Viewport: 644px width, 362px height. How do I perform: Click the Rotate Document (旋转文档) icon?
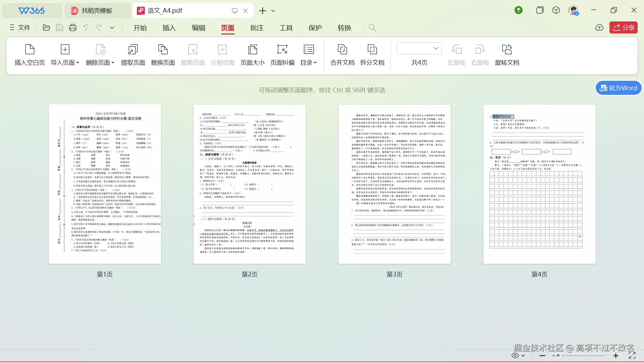pos(507,50)
